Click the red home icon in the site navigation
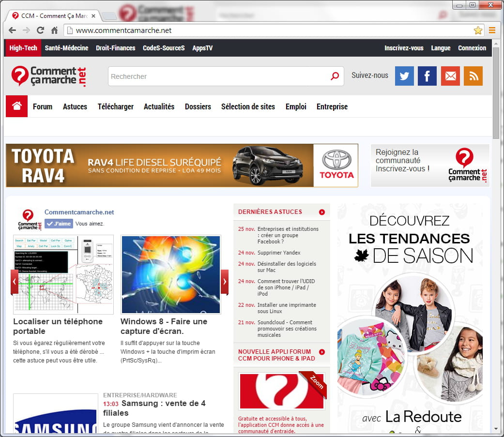The width and height of the screenshot is (504, 437). click(x=17, y=106)
